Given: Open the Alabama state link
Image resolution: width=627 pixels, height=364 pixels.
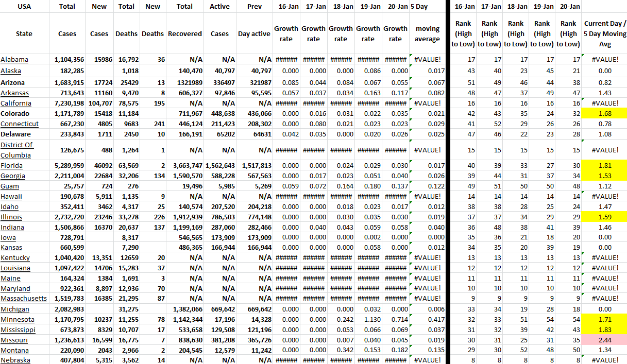Looking at the screenshot, I should click(x=14, y=60).
